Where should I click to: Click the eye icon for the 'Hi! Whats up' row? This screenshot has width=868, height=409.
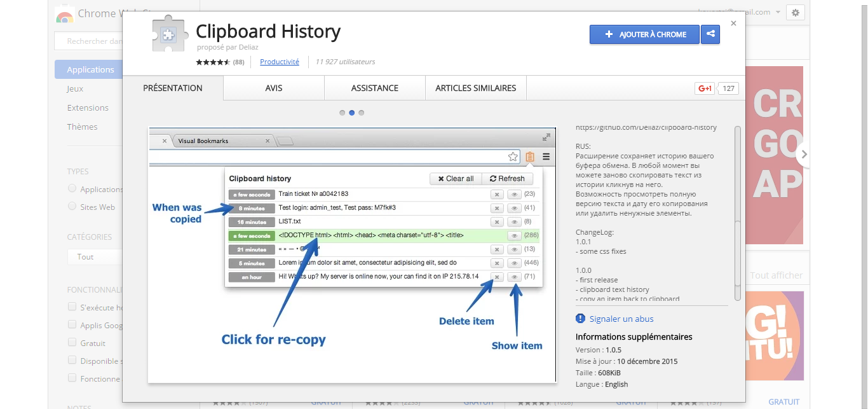point(514,277)
